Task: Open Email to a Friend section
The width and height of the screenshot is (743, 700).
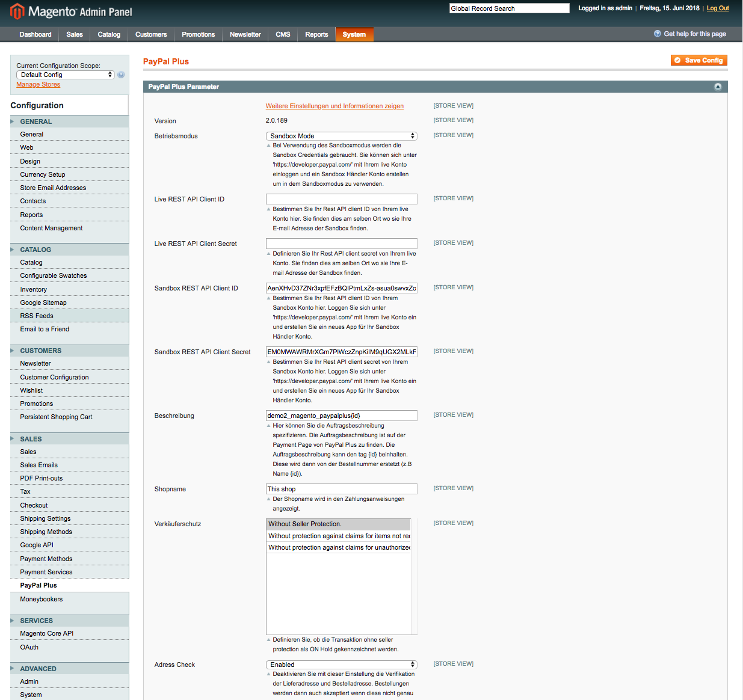Action: (70, 330)
